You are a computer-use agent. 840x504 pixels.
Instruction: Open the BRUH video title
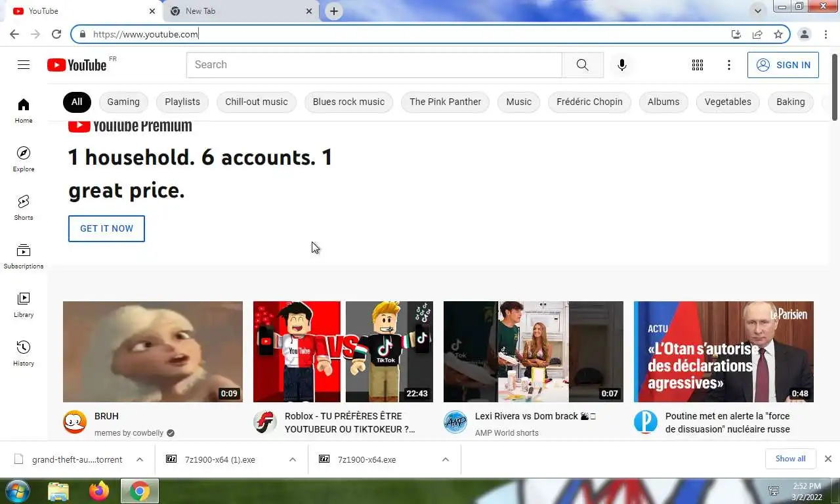pos(106,416)
